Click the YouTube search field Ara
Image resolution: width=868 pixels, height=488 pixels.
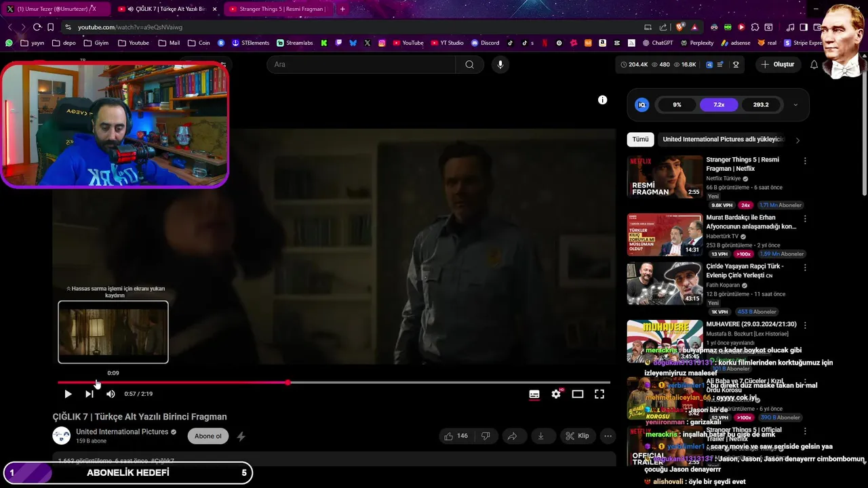[361, 64]
